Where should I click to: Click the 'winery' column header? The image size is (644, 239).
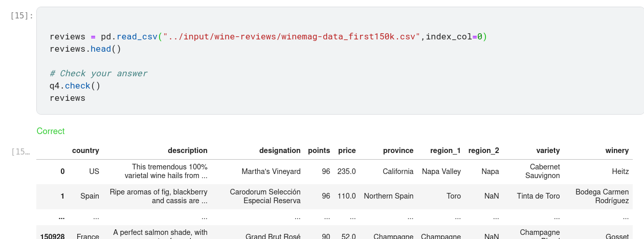tap(616, 150)
